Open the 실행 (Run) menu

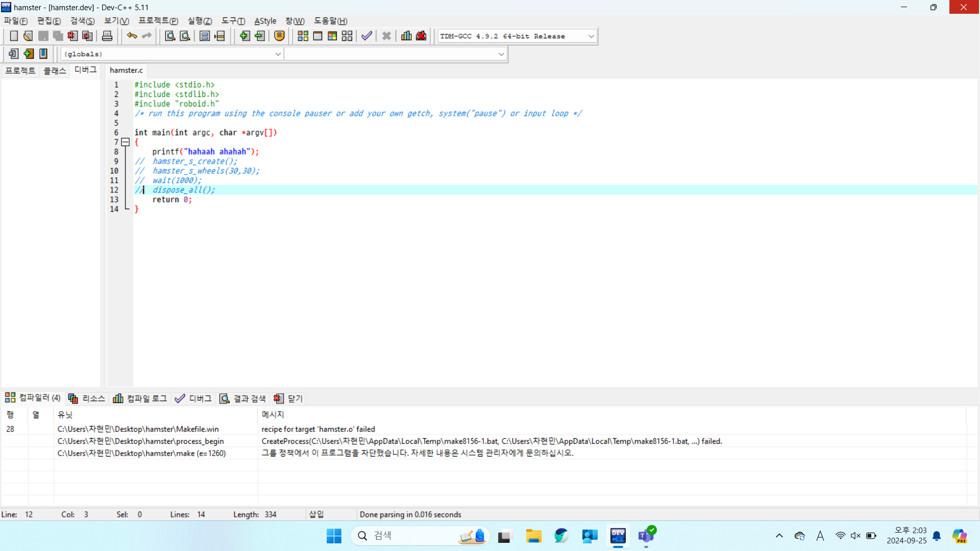[199, 21]
